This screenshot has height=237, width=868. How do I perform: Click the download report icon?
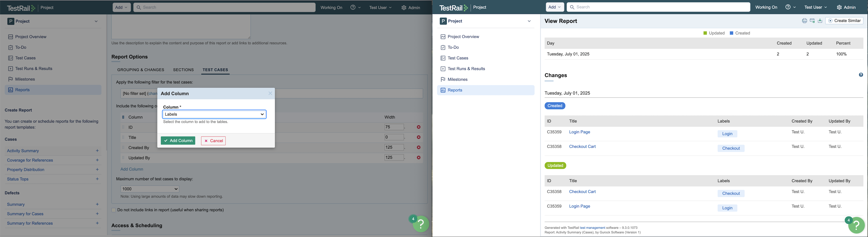point(820,21)
